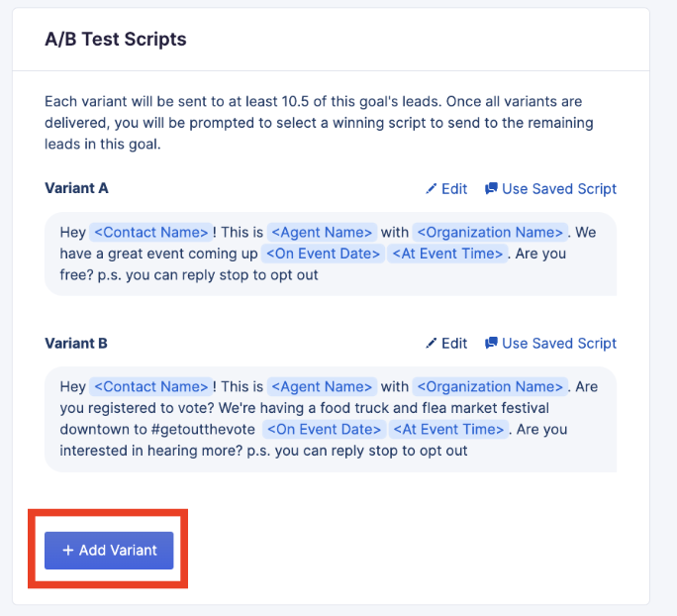This screenshot has width=677, height=616.
Task: Click the pencil icon for Variant A
Action: coord(431,189)
